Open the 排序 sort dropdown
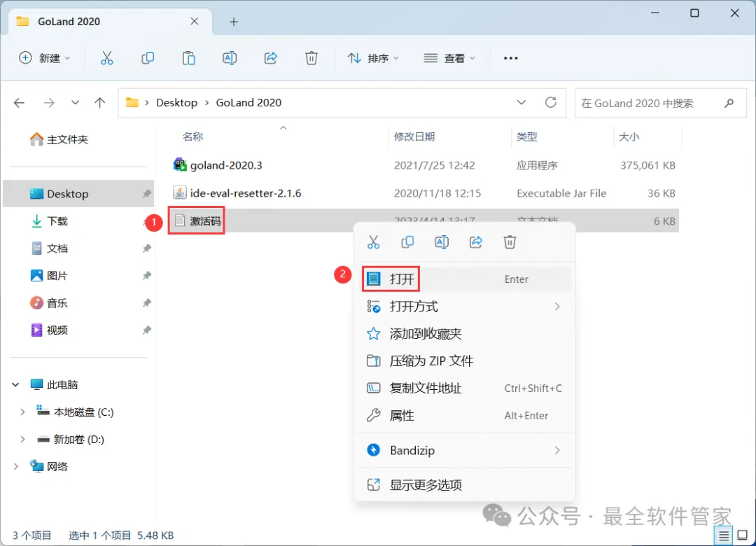This screenshot has width=756, height=546. click(373, 58)
